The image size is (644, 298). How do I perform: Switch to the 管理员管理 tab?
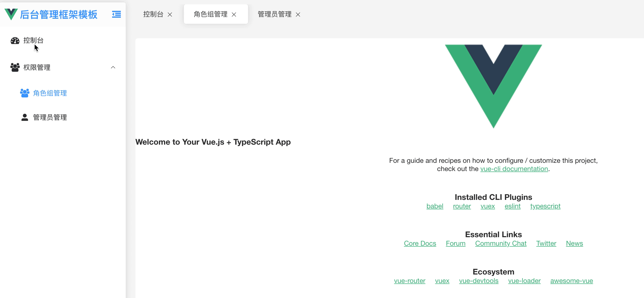pyautogui.click(x=274, y=14)
